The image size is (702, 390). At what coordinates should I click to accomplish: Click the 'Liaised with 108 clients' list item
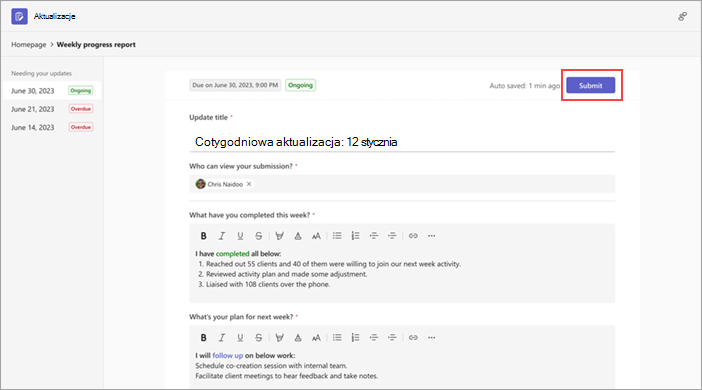pos(264,284)
